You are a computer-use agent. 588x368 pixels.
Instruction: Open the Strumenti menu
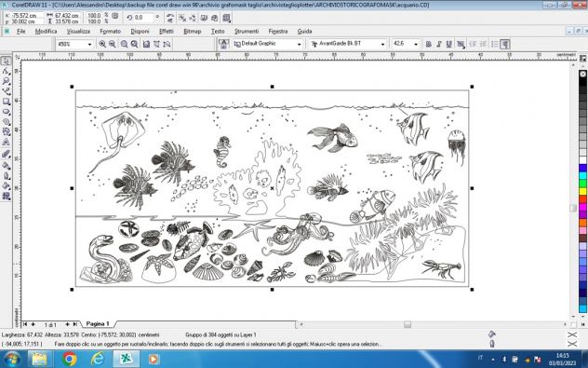click(247, 31)
